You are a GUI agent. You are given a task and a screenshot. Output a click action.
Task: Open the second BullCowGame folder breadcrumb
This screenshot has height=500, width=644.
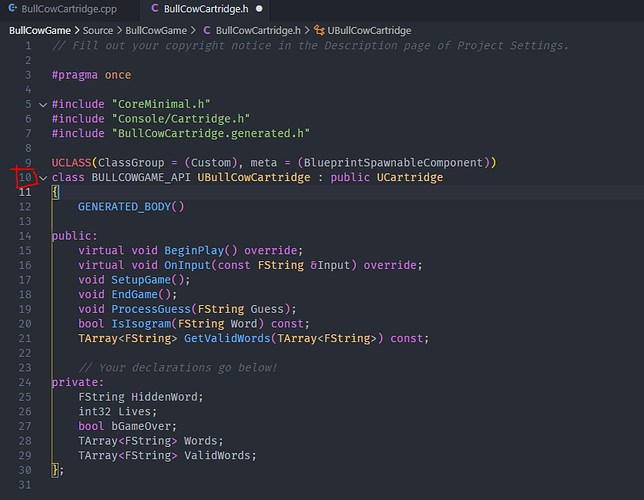coord(155,31)
